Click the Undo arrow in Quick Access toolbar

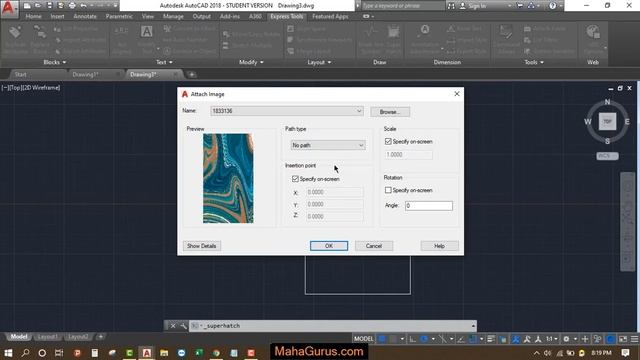tap(83, 6)
